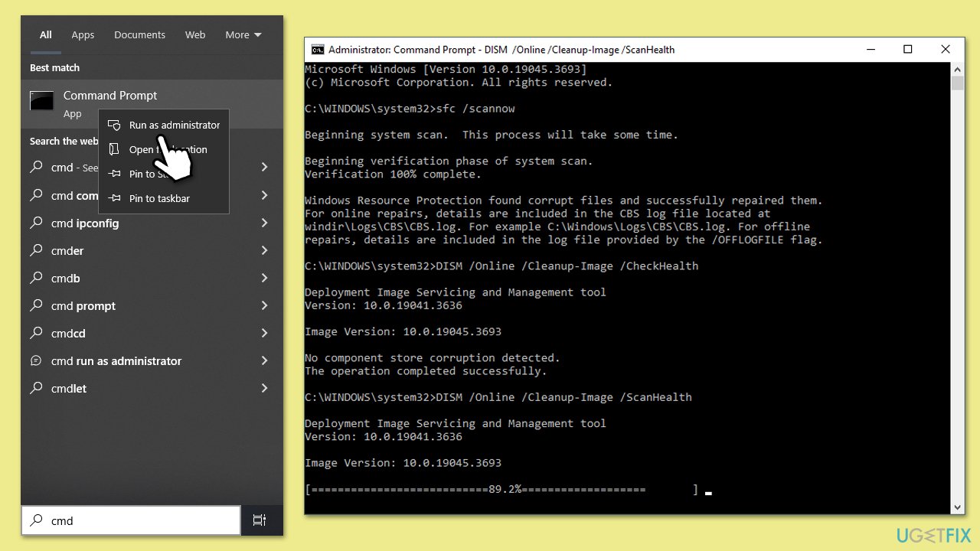Expand the 'cmdcd' suggestion arrow

pyautogui.click(x=264, y=333)
